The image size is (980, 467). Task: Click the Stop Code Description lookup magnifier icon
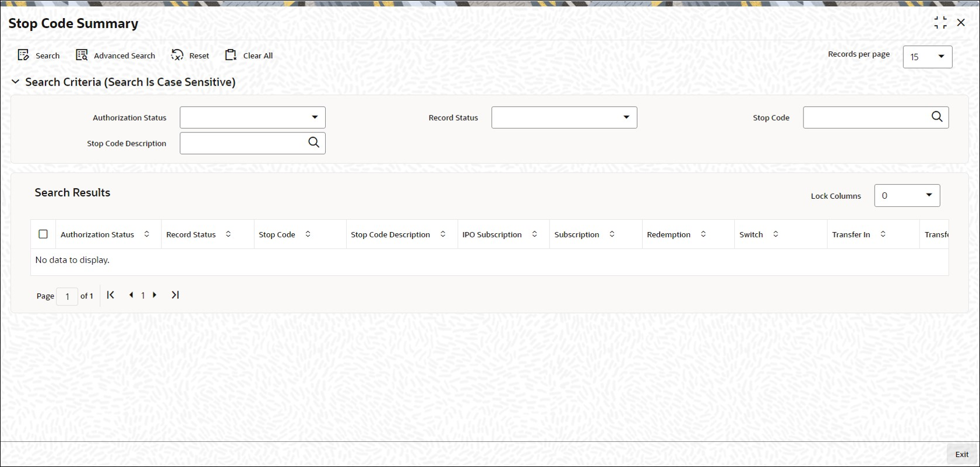[x=313, y=142]
